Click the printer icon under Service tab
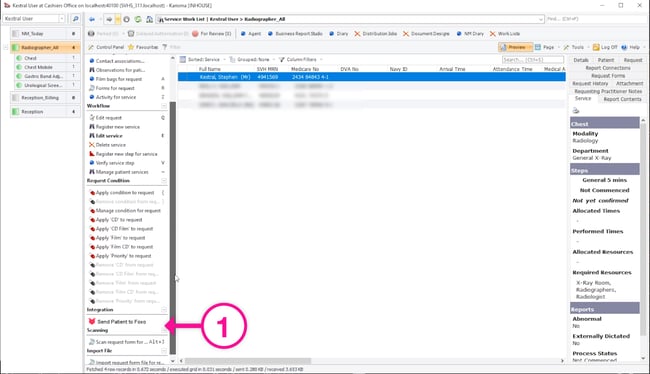This screenshot has height=374, width=650. (575, 111)
